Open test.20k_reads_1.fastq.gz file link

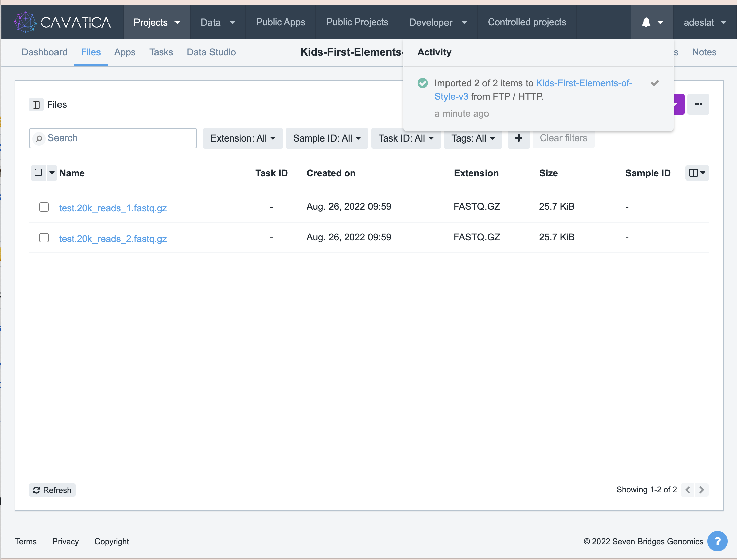pyautogui.click(x=113, y=208)
